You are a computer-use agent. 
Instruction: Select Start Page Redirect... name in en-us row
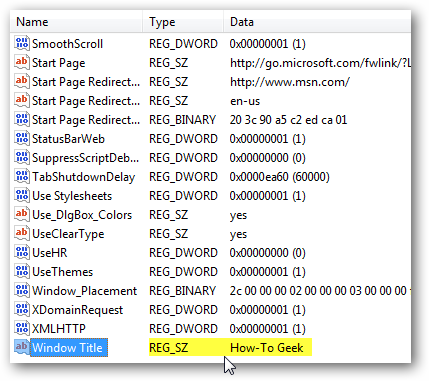tap(86, 101)
